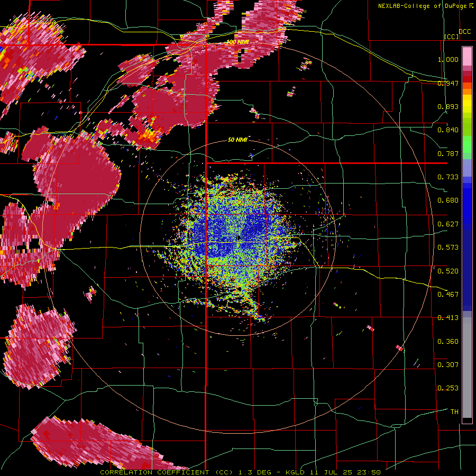Screen dimensions: 476x476
Task: Click the 0.627 scale value
Action: click(x=448, y=224)
